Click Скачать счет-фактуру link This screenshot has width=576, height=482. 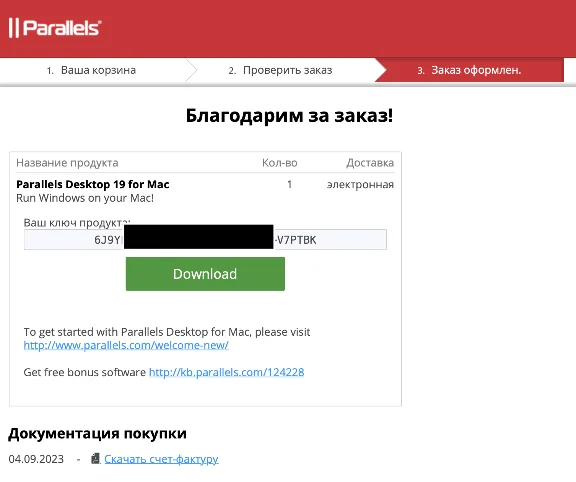161,459
